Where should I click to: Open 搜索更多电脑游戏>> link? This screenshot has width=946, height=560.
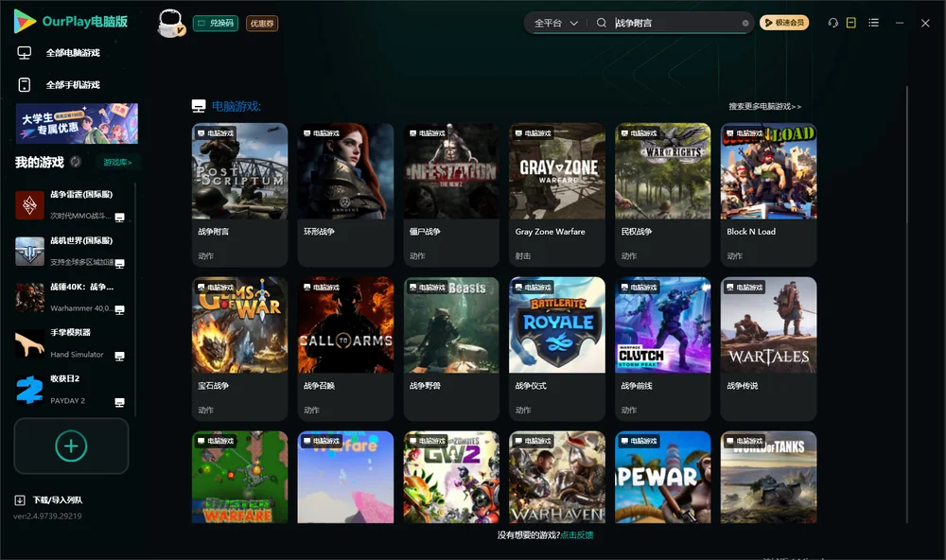[x=764, y=106]
